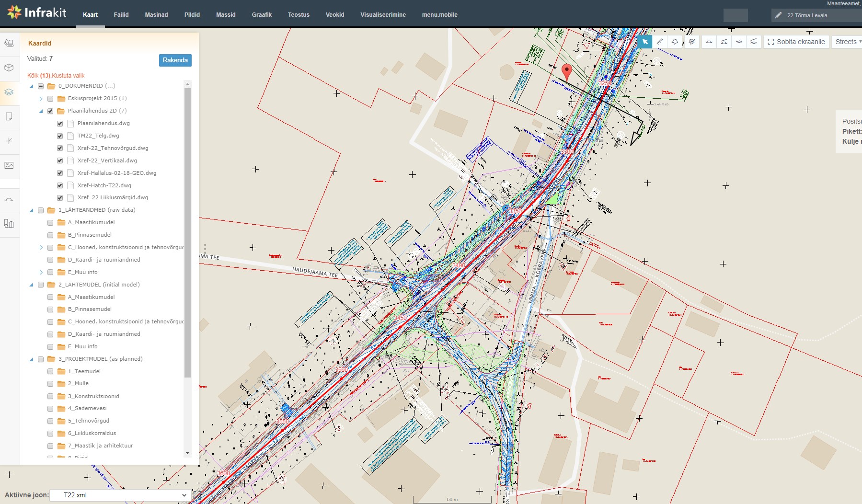The width and height of the screenshot is (862, 504).
Task: Open the image photos sidebar icon
Action: pos(9,165)
